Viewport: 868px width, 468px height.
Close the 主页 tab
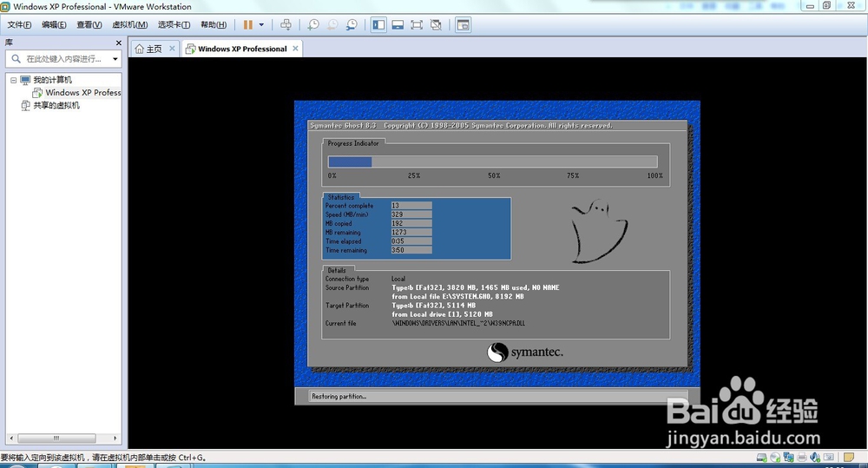click(172, 49)
